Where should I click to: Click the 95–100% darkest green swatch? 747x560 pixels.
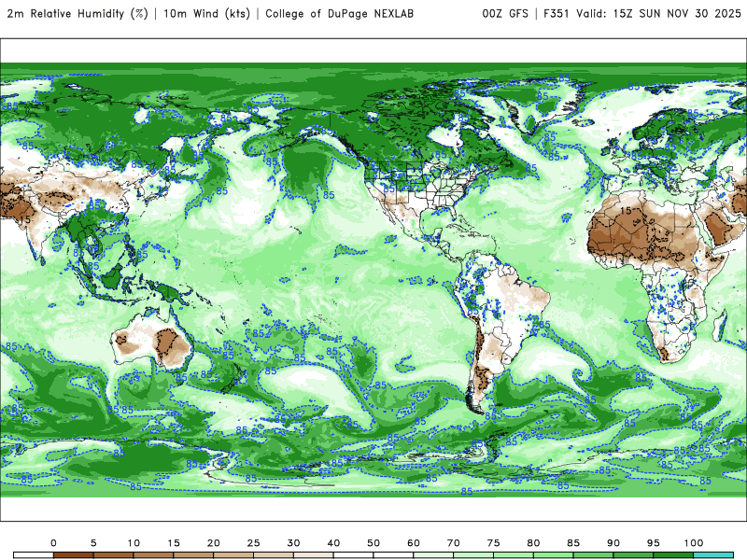(673, 555)
